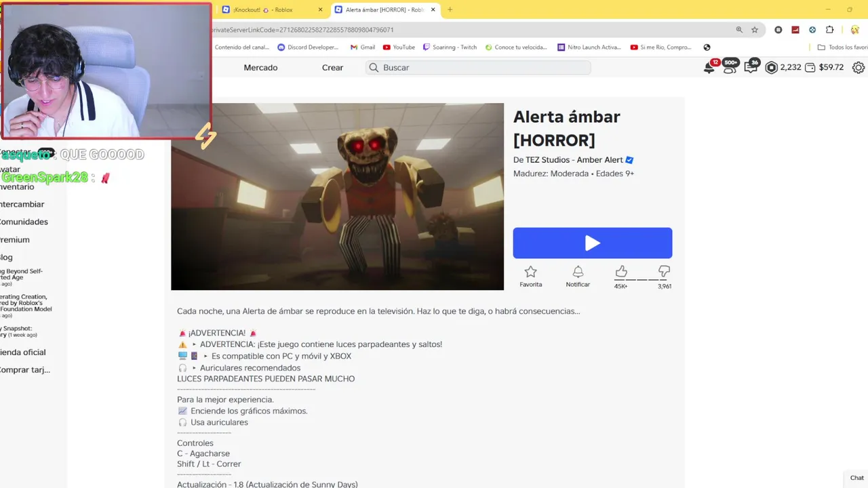Open the Gmail bookmark

coord(363,47)
